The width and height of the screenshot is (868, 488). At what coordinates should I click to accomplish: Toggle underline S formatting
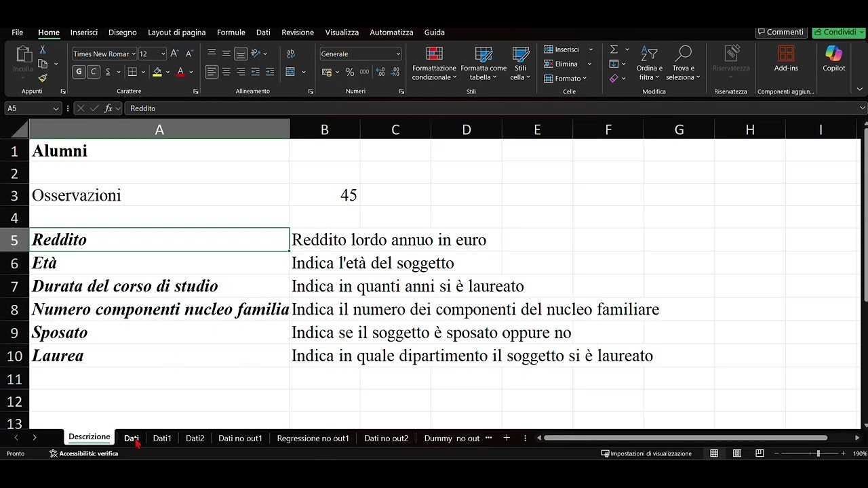pyautogui.click(x=108, y=72)
